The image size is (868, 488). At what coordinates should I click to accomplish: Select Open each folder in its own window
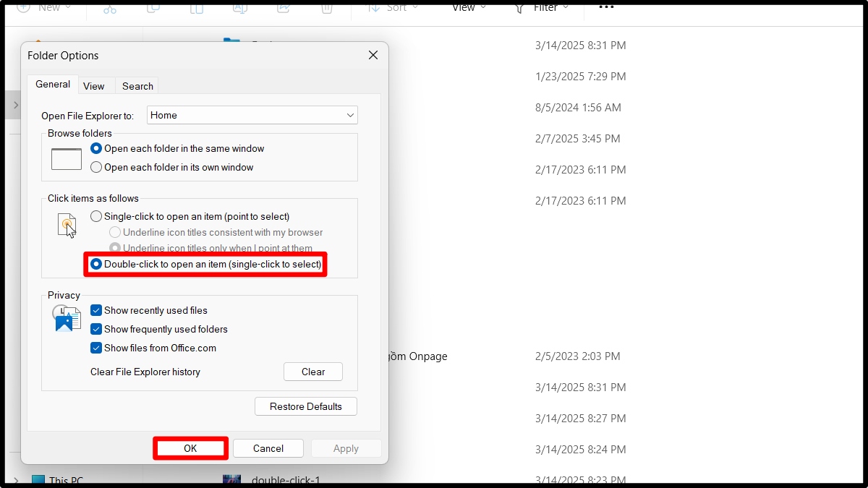[x=172, y=167]
